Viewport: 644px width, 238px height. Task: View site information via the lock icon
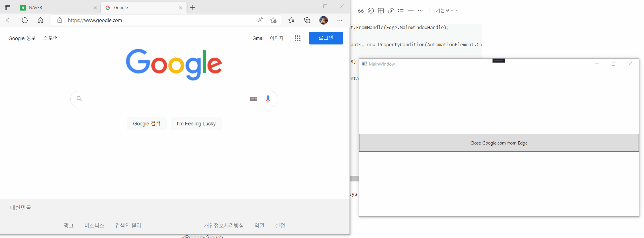60,20
